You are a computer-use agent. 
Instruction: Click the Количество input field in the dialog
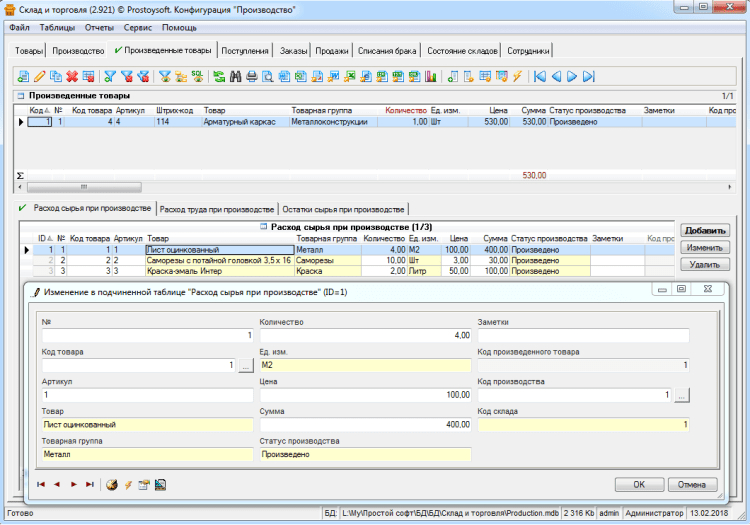(x=364, y=336)
